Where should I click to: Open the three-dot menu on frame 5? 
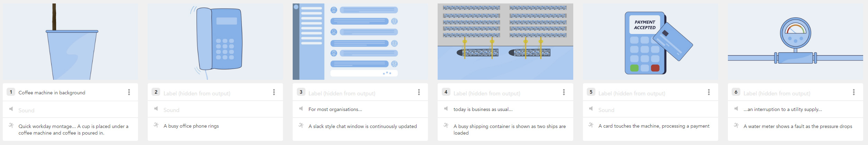tap(709, 92)
